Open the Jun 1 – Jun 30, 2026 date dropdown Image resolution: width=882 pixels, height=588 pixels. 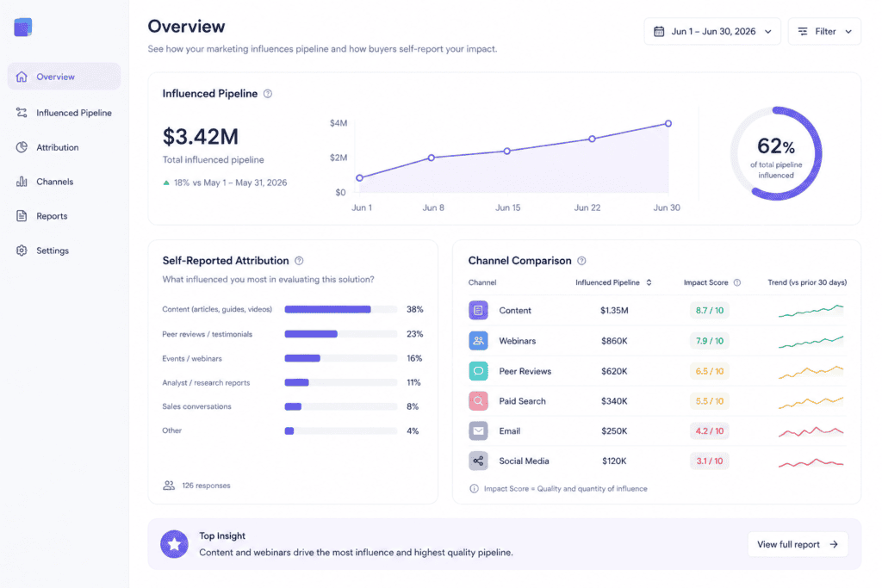coord(712,32)
